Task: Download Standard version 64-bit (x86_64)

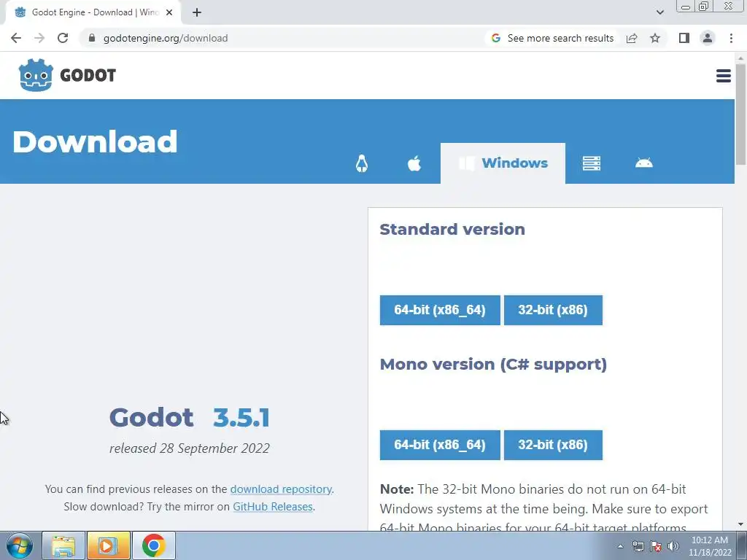Action: point(440,310)
